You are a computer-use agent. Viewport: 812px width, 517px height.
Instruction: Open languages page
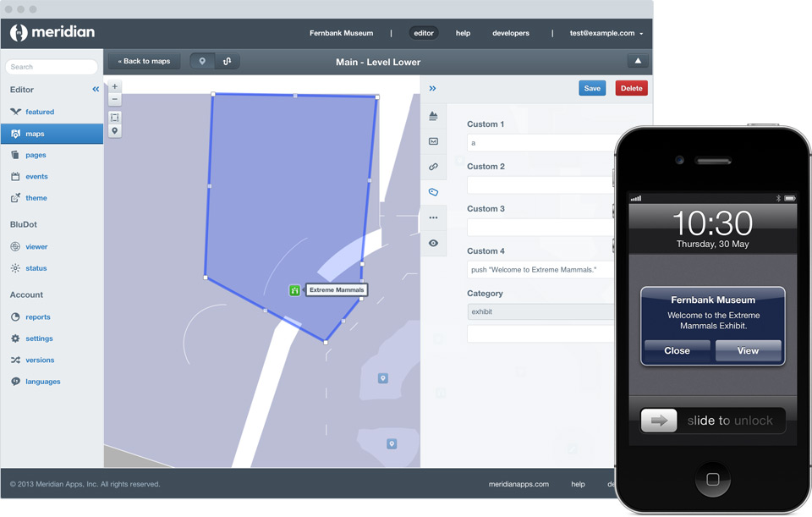[x=43, y=382]
